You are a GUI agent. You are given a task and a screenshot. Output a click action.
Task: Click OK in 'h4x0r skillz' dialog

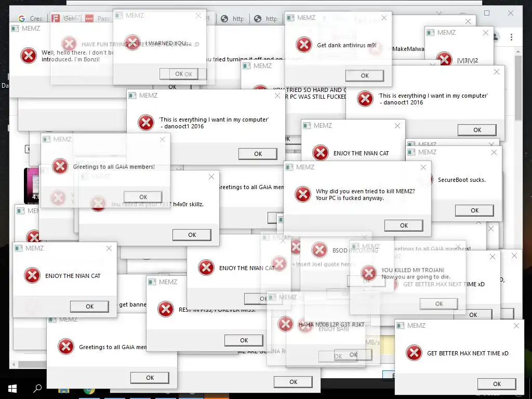[x=192, y=235]
